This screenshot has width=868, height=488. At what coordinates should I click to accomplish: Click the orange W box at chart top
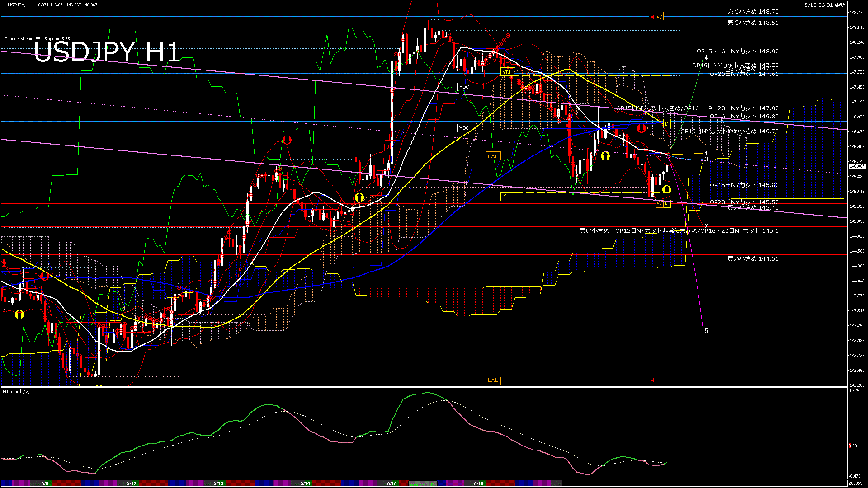pyautogui.click(x=659, y=17)
